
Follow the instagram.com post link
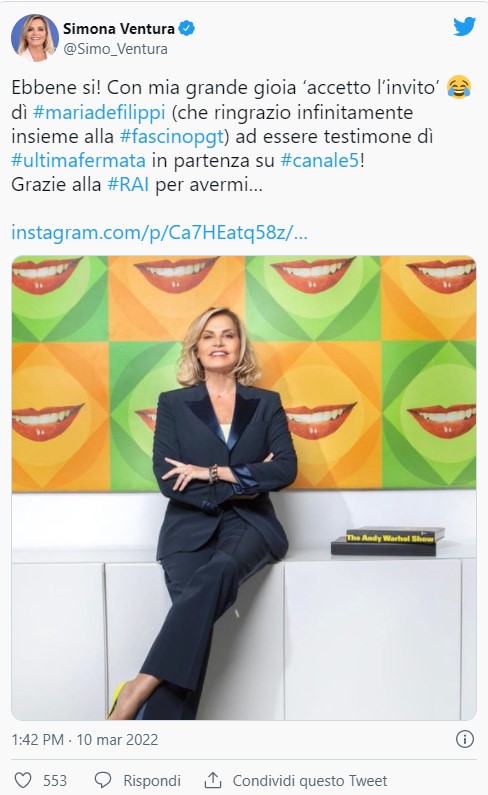click(159, 233)
